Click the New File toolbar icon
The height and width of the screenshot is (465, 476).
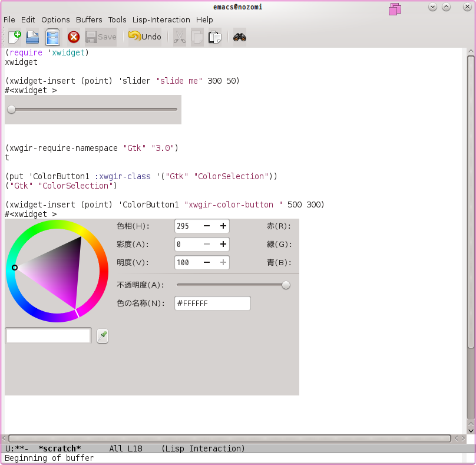(14, 37)
